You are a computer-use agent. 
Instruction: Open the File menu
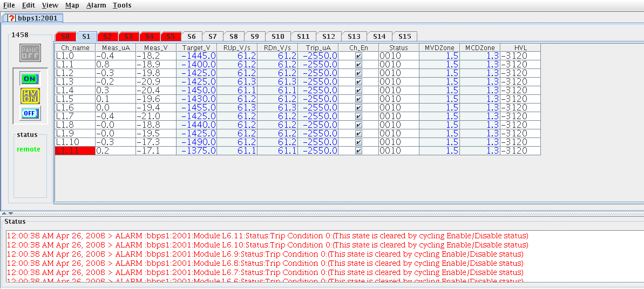(x=9, y=5)
